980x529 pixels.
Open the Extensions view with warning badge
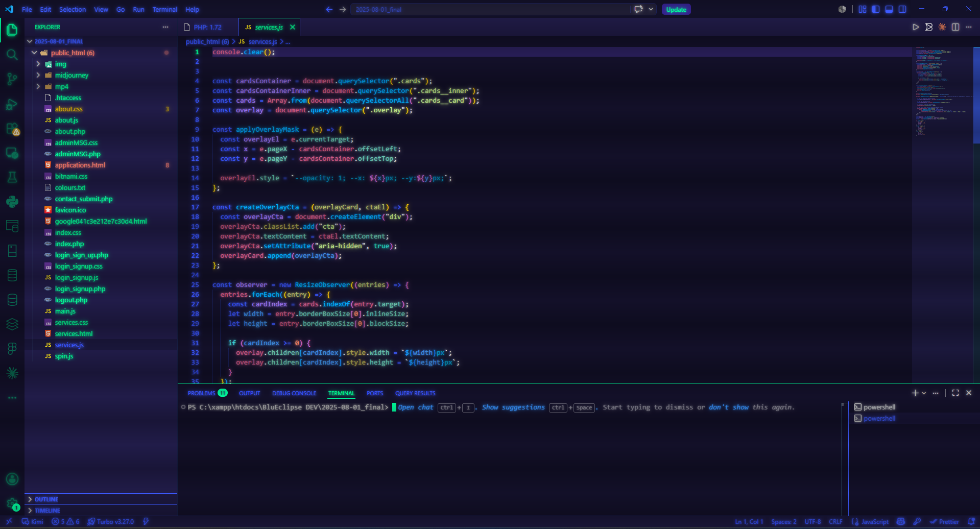point(12,129)
